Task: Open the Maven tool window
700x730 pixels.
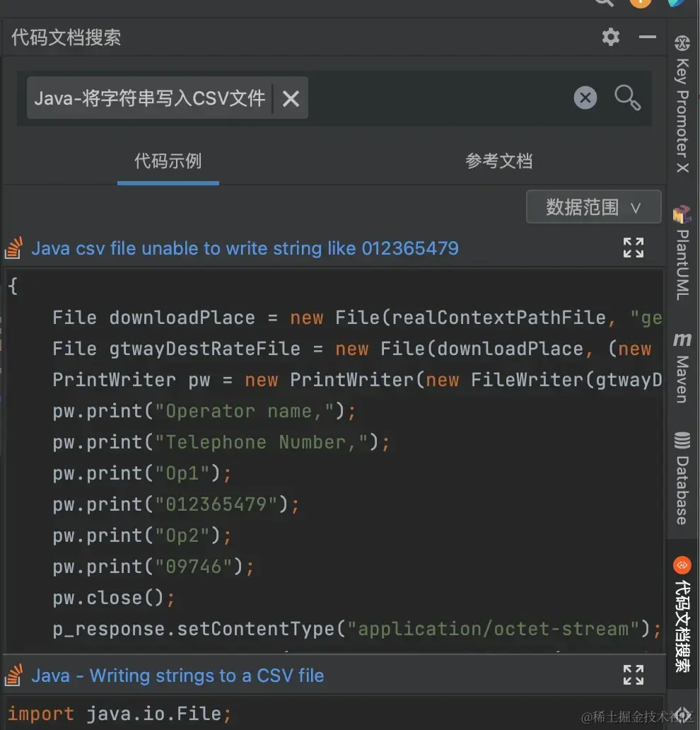Action: click(x=682, y=368)
